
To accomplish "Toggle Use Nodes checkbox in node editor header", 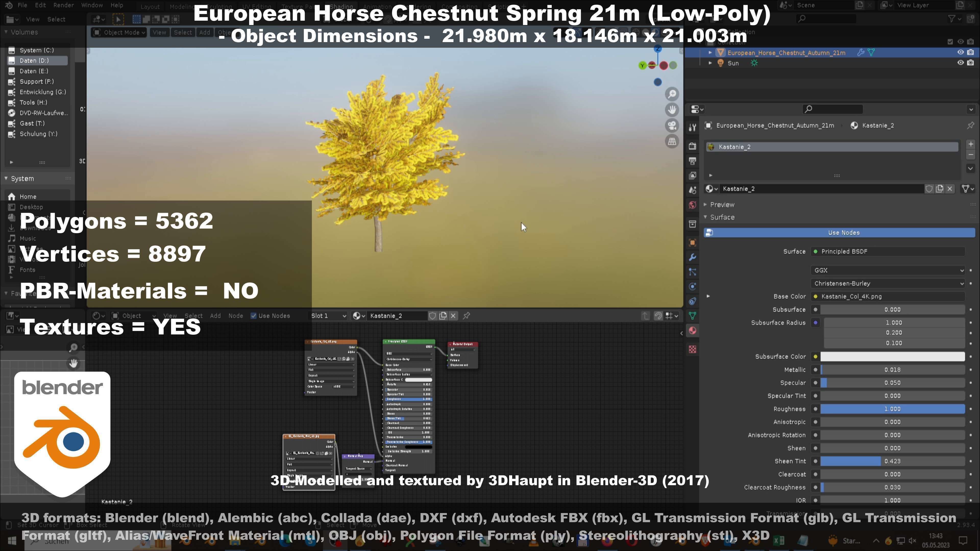I will [x=254, y=316].
